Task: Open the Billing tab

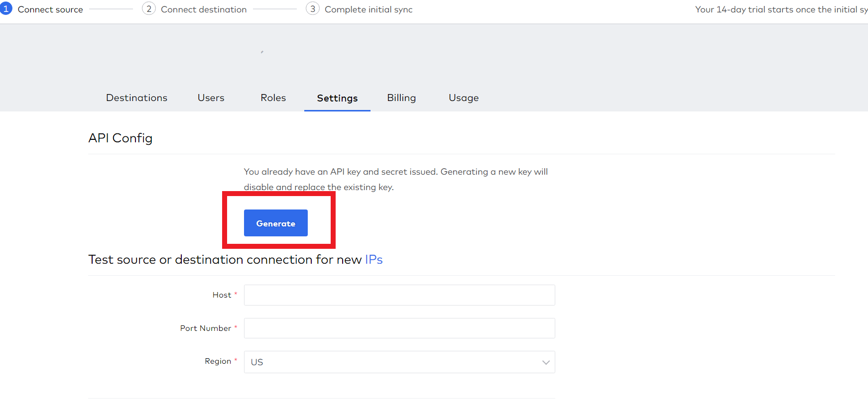Action: coord(401,98)
